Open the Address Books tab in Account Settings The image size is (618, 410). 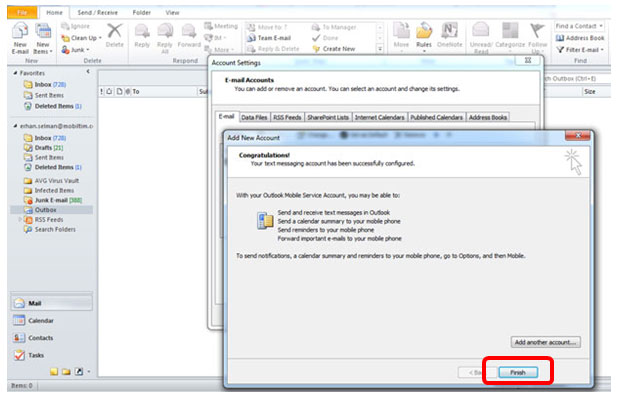click(488, 117)
